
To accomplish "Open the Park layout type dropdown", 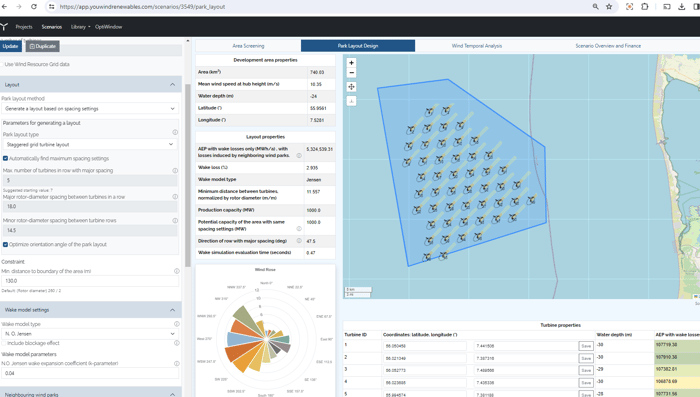I will (x=90, y=144).
